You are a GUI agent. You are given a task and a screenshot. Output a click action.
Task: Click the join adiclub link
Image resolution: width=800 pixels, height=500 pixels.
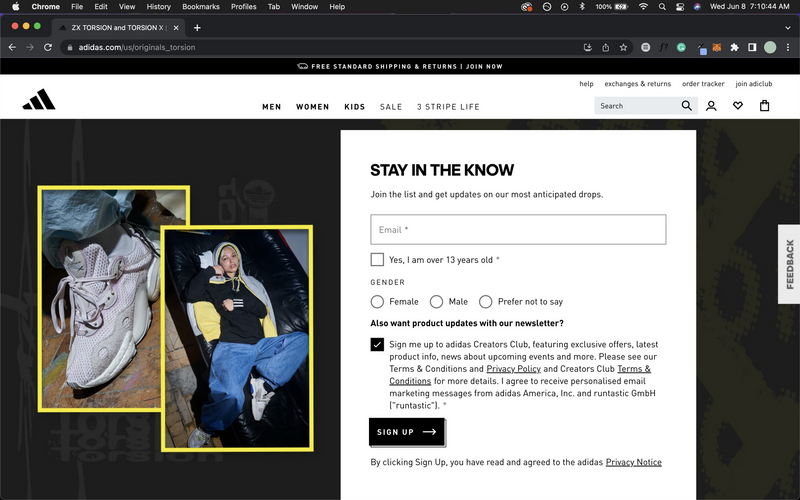coord(754,84)
